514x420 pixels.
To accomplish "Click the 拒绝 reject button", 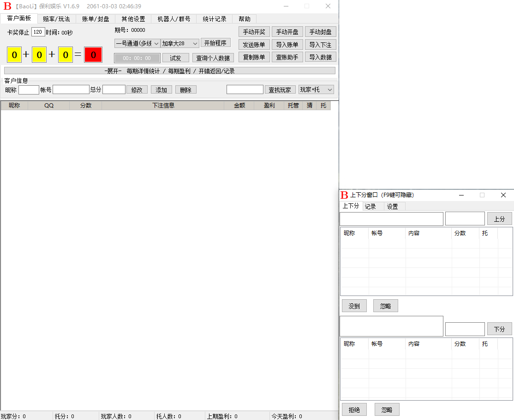I will click(354, 409).
